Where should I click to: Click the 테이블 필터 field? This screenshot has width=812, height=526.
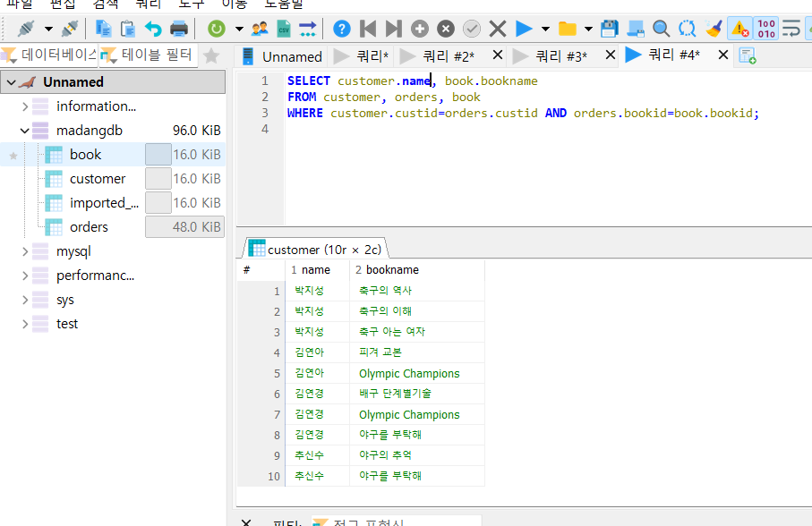pyautogui.click(x=149, y=55)
